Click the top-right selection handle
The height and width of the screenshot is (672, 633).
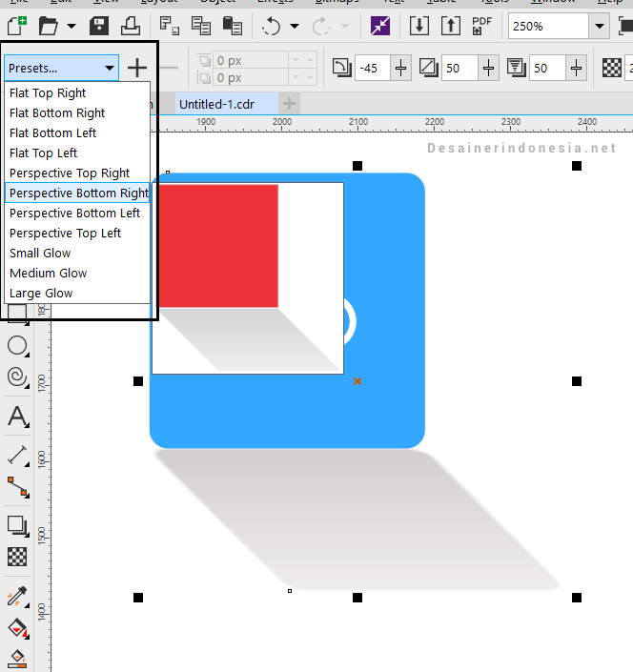(x=577, y=166)
